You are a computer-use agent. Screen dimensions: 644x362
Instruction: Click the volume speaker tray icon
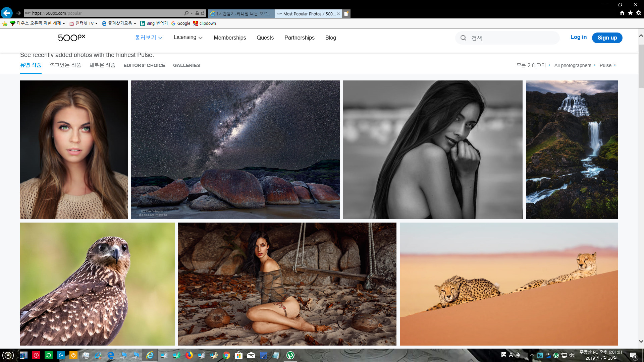click(x=572, y=355)
